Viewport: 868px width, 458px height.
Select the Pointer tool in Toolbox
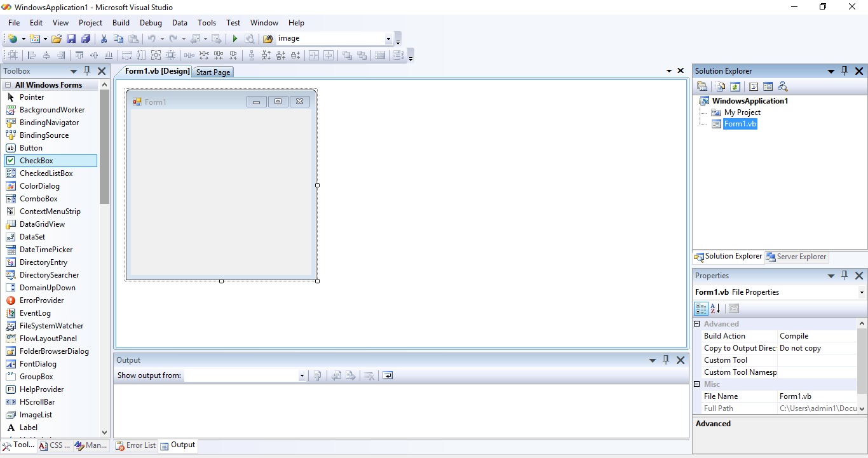51,97
